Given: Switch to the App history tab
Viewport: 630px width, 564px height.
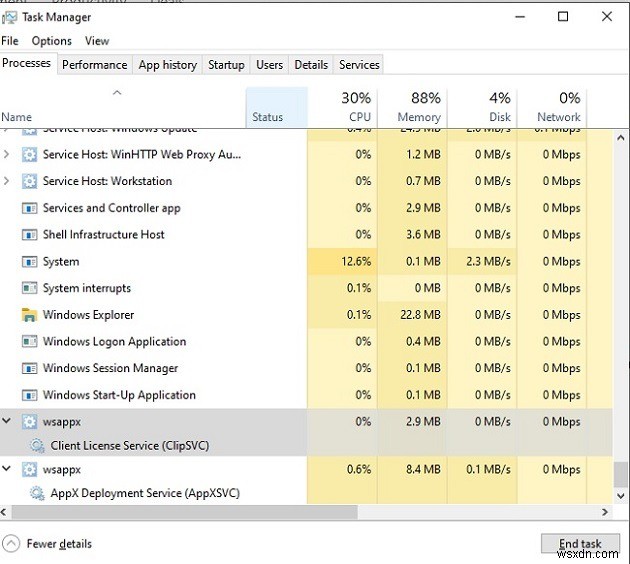Looking at the screenshot, I should 168,65.
